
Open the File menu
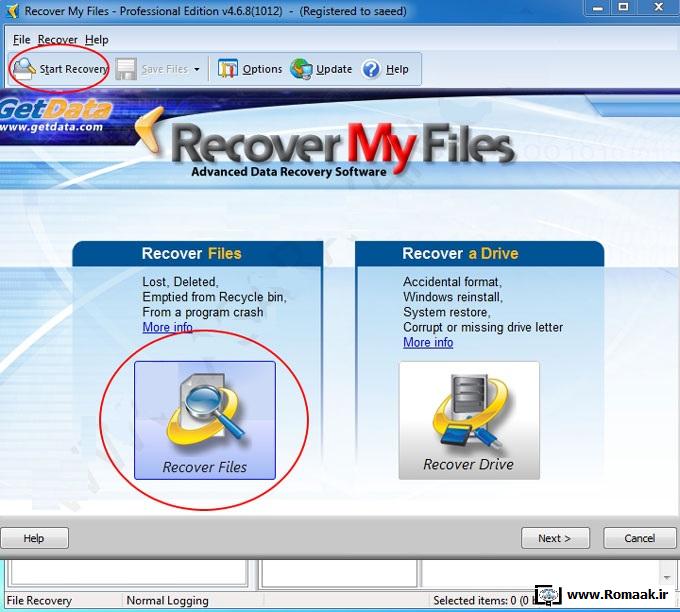pos(22,40)
